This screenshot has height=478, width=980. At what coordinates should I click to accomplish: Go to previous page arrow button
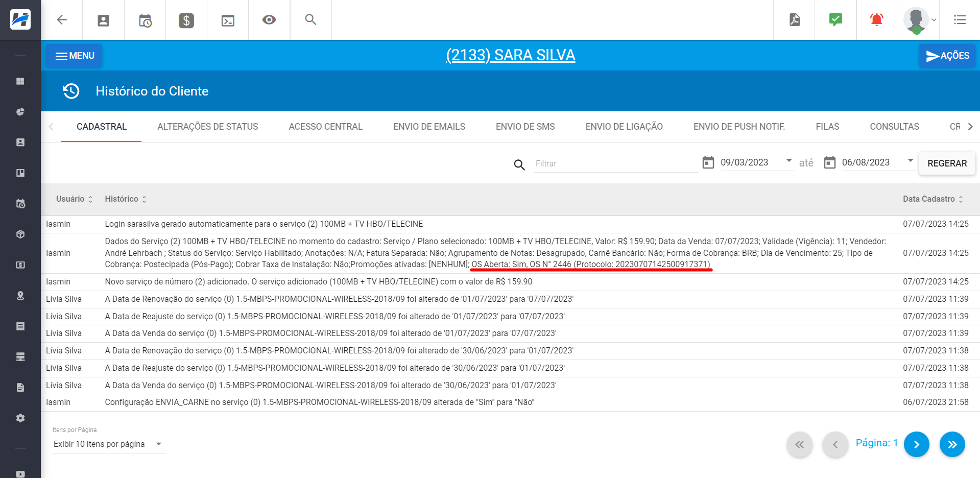point(835,445)
